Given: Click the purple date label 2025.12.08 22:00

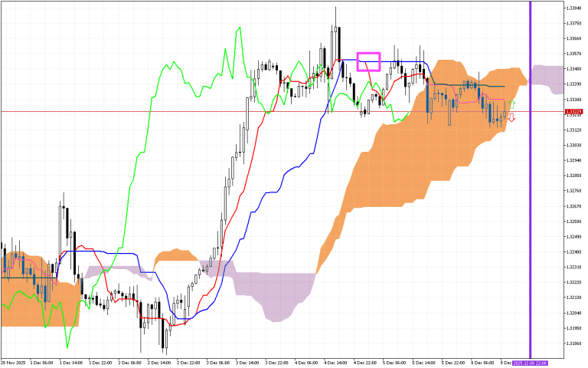Looking at the screenshot, I should tap(531, 363).
